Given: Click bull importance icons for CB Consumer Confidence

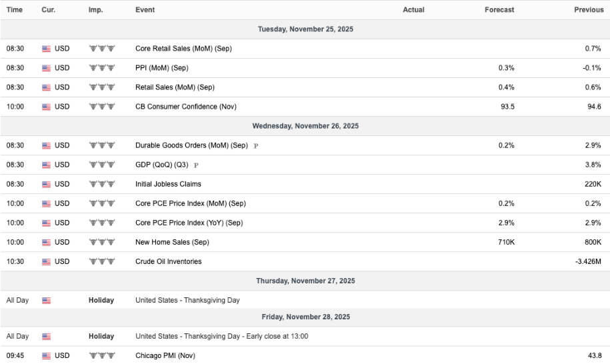Looking at the screenshot, I should click(102, 107).
